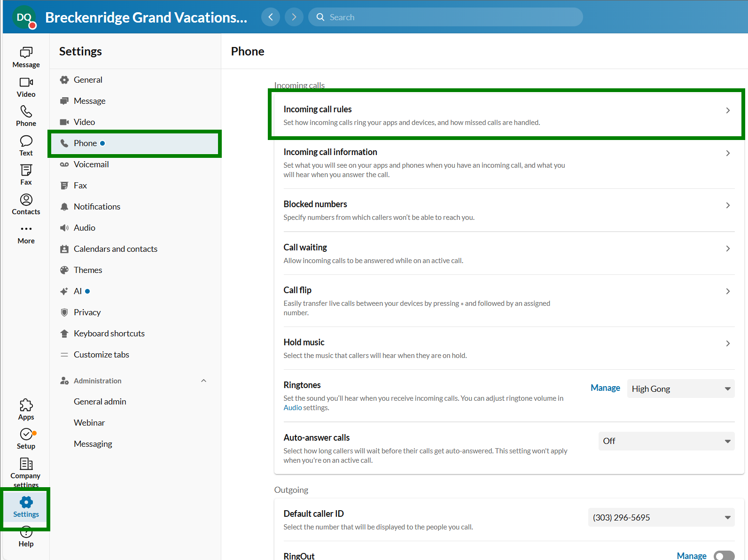This screenshot has width=748, height=560.
Task: Go forward with the right arrow button
Action: click(294, 17)
